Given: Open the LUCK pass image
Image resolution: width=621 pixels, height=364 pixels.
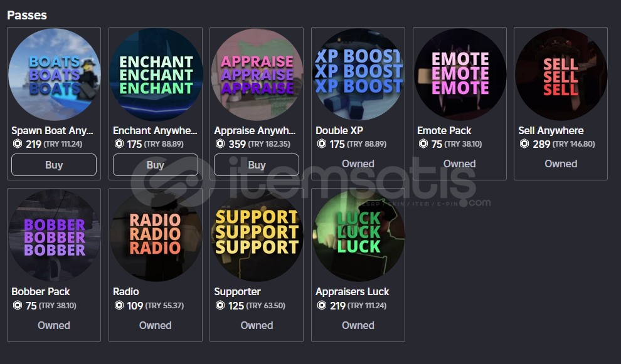Looking at the screenshot, I should [358, 236].
